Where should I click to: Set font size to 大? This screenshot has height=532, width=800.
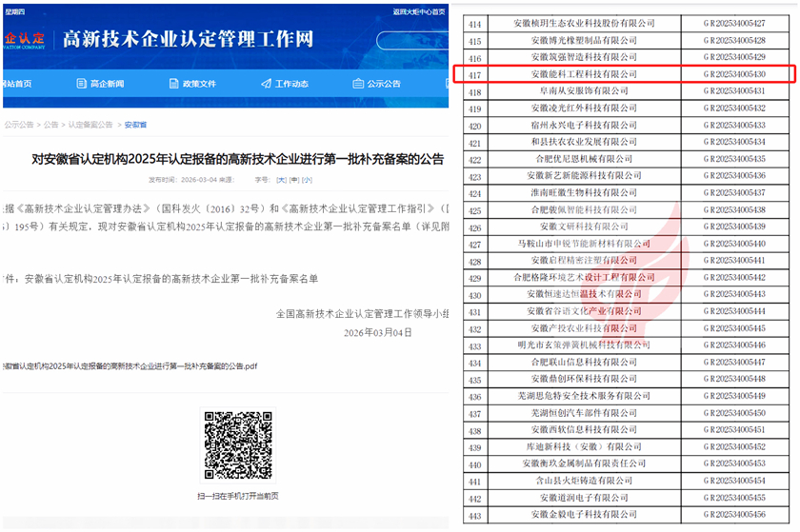click(281, 179)
